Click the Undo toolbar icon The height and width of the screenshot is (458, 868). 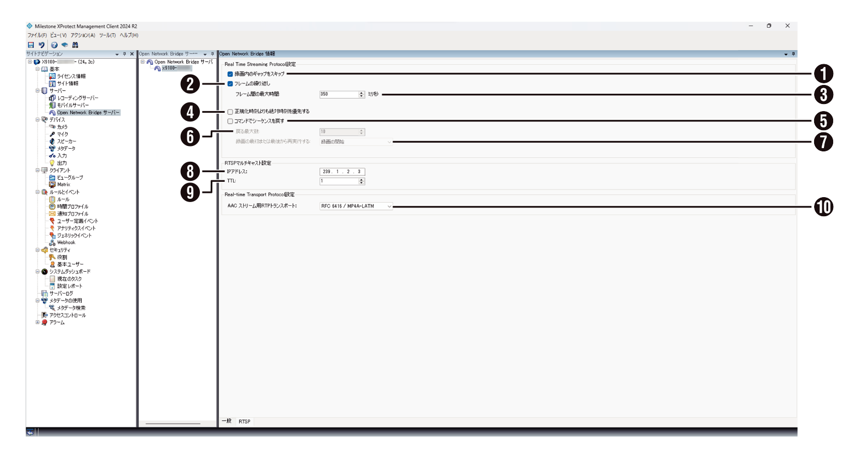pyautogui.click(x=41, y=45)
